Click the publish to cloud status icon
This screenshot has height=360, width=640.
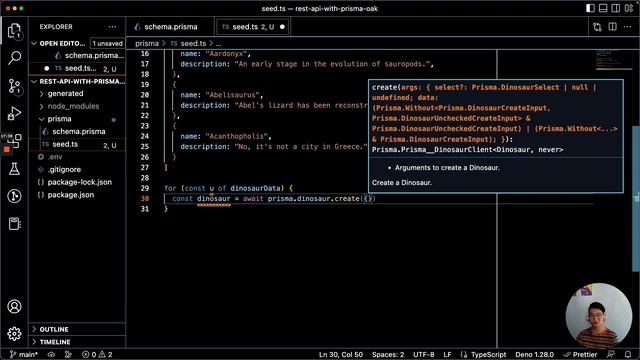pos(51,354)
